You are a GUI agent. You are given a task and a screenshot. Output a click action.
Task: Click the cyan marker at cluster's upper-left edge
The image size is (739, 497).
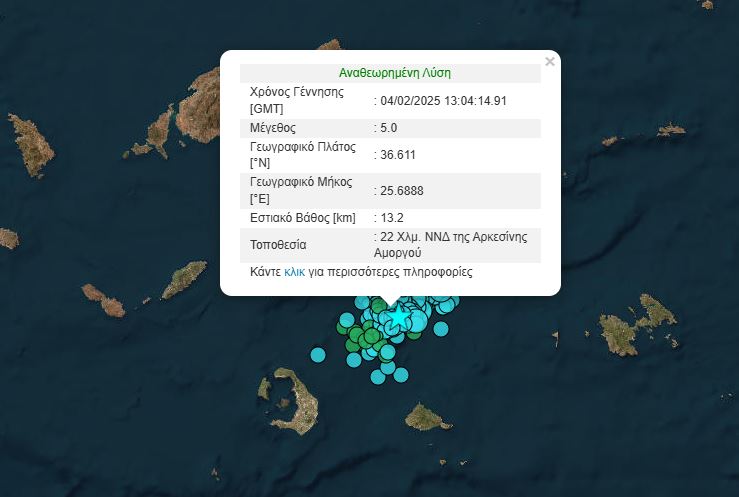pos(362,301)
